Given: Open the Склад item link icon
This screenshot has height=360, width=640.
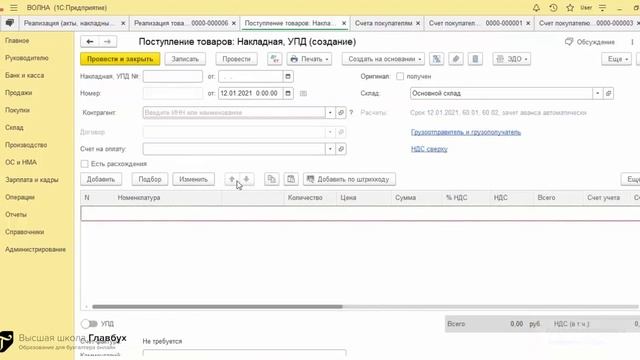Looking at the screenshot, I should tap(608, 93).
